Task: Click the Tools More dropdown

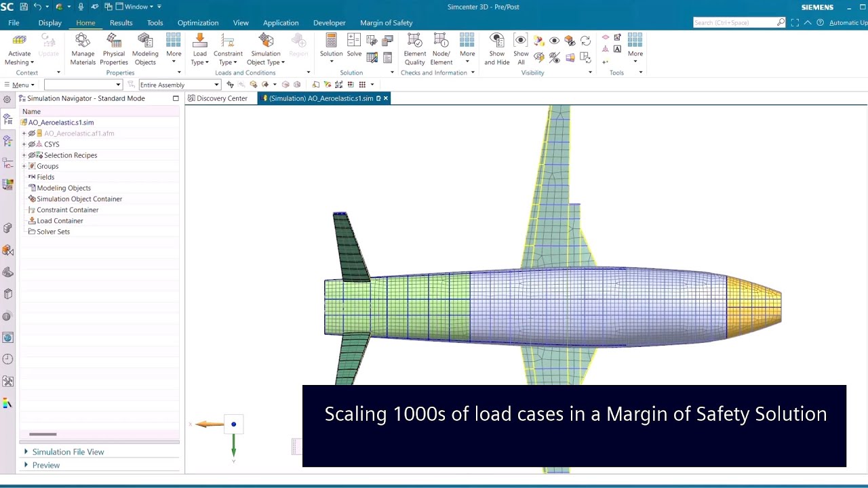Action: tap(635, 49)
